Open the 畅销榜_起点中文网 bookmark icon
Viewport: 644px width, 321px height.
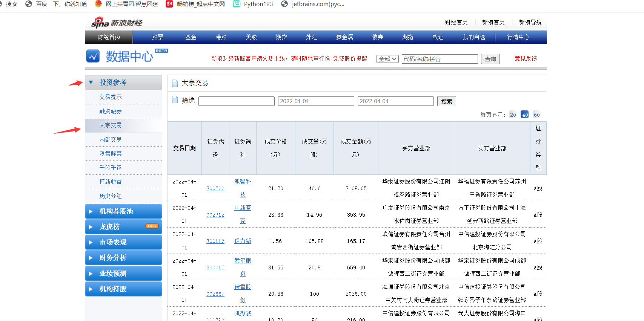click(169, 4)
